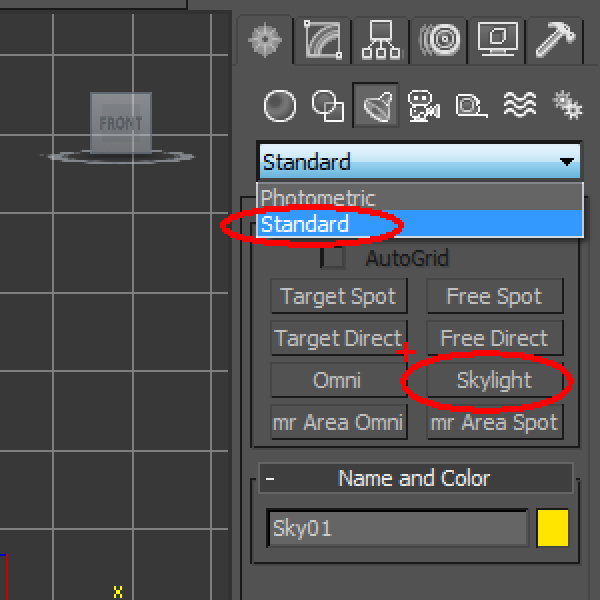Click the Sky01 name field
Screen dimensions: 600x600
pyautogui.click(x=397, y=529)
